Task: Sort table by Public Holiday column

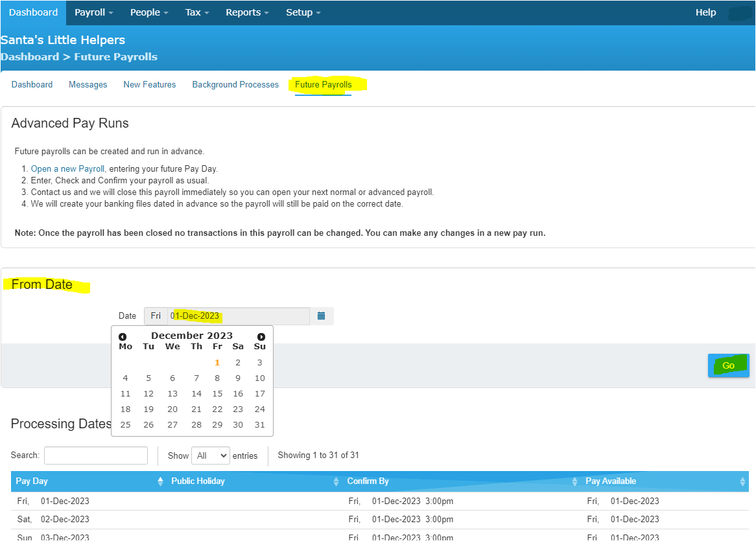Action: (x=254, y=481)
